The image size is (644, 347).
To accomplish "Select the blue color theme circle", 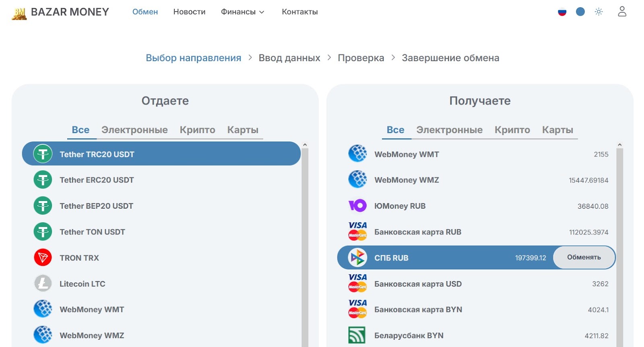I will point(580,12).
